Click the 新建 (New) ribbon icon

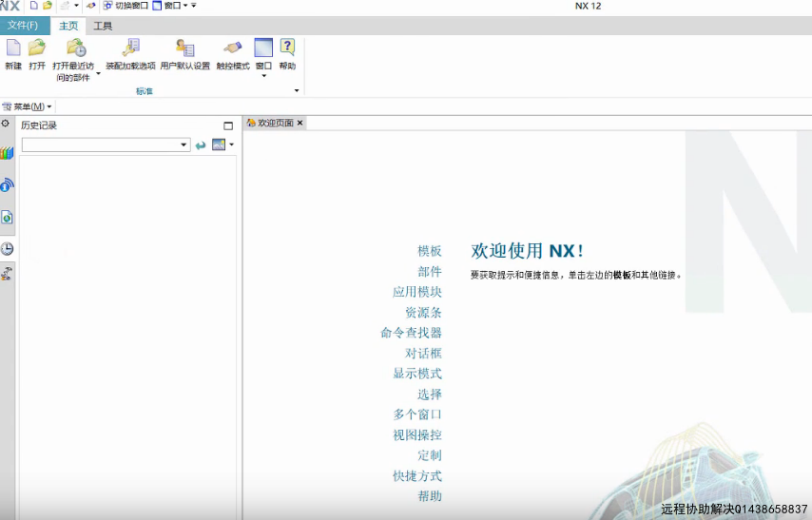(13, 48)
